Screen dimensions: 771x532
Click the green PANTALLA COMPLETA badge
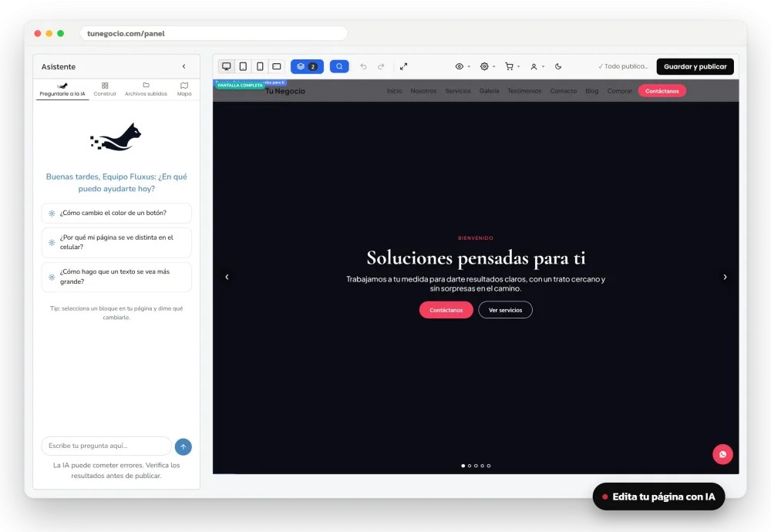coord(240,86)
